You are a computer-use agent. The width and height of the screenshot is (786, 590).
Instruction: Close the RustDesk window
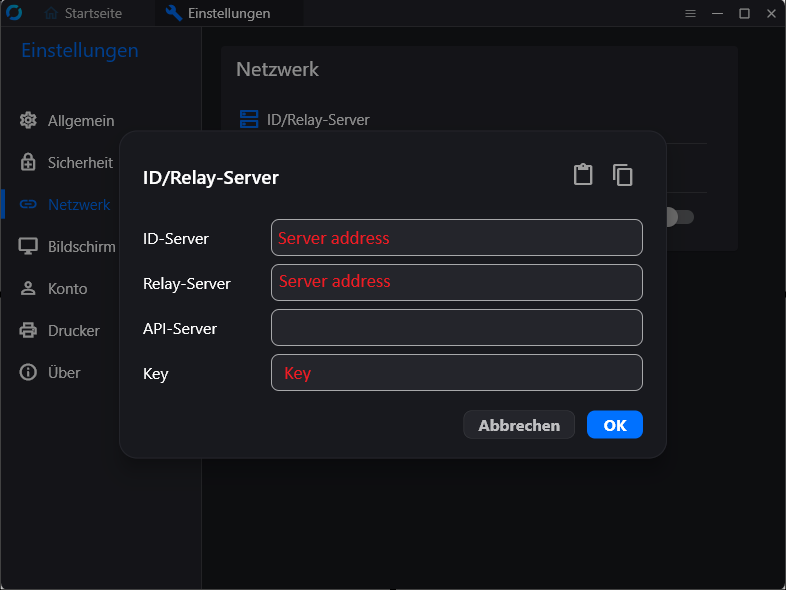point(771,14)
